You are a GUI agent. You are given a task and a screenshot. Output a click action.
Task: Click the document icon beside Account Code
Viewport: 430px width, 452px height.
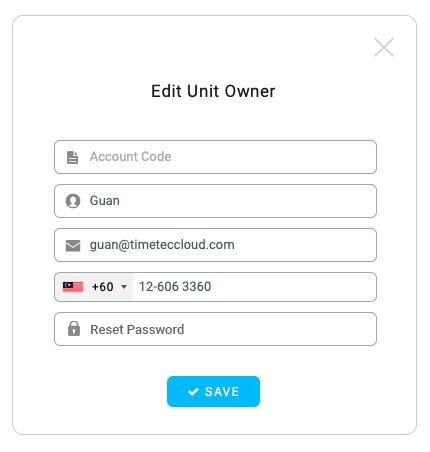click(x=72, y=157)
